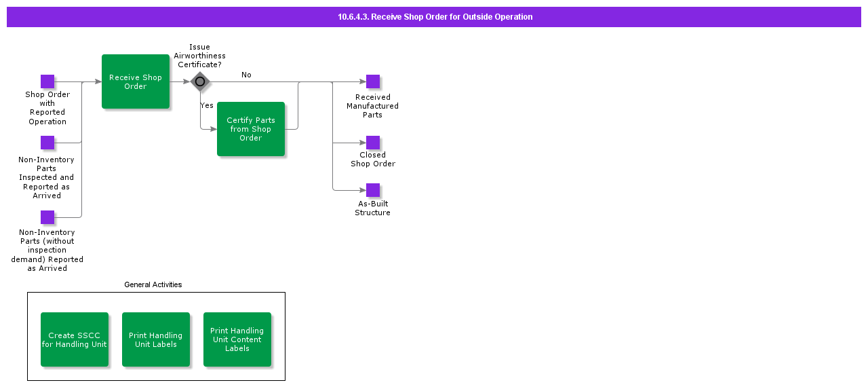Click the 'Closed Shop Order' label text
This screenshot has width=868, height=387.
point(372,159)
